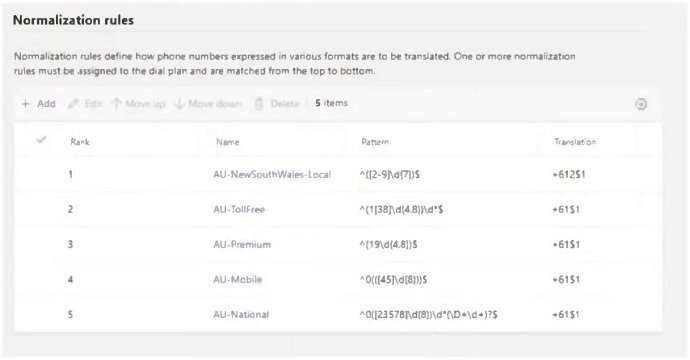This screenshot has height=360, width=690.
Task: Click the Translation column header
Action: click(x=575, y=142)
